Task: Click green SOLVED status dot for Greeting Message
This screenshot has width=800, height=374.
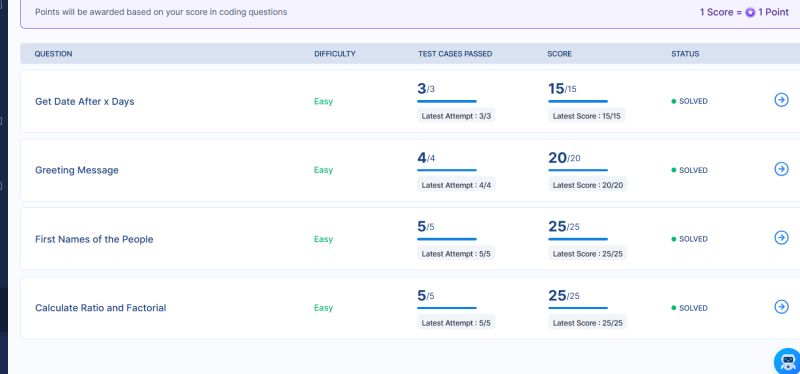Action: click(673, 170)
